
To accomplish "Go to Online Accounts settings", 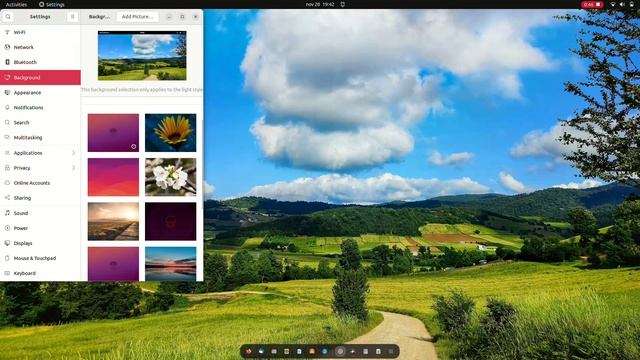I will point(40,183).
